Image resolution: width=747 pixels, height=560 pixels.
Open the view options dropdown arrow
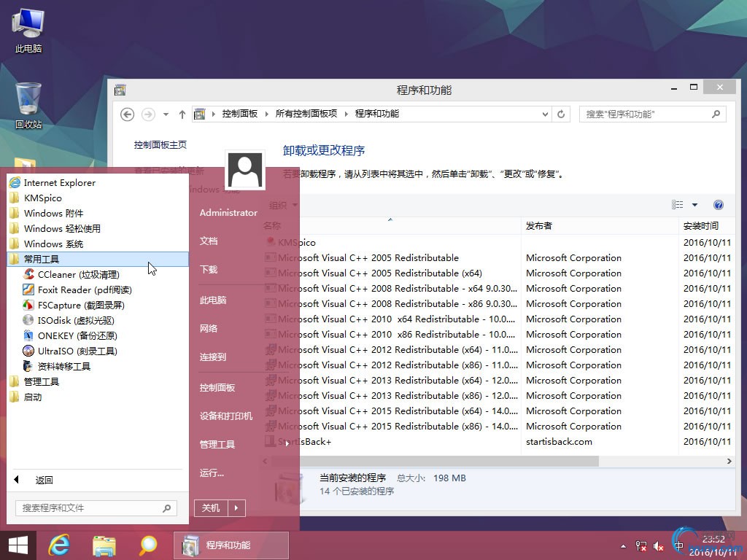[x=694, y=205]
